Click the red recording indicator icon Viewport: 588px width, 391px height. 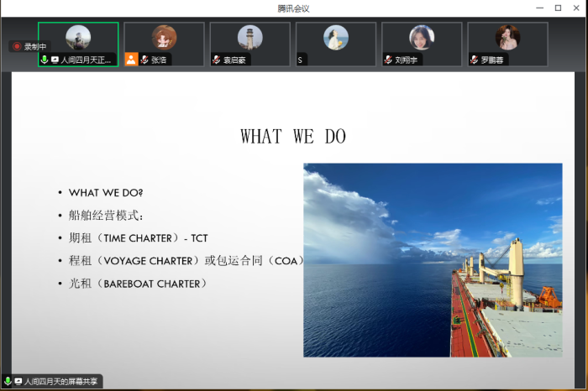17,47
